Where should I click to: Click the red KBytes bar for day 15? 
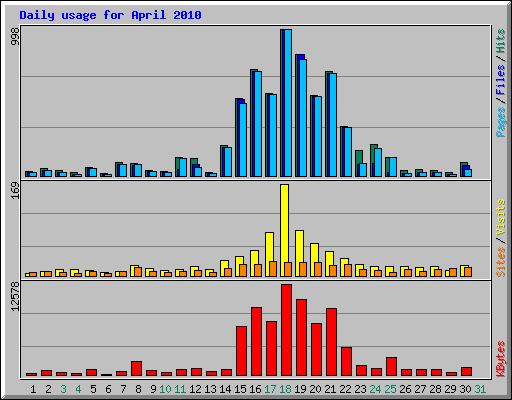[x=241, y=351]
